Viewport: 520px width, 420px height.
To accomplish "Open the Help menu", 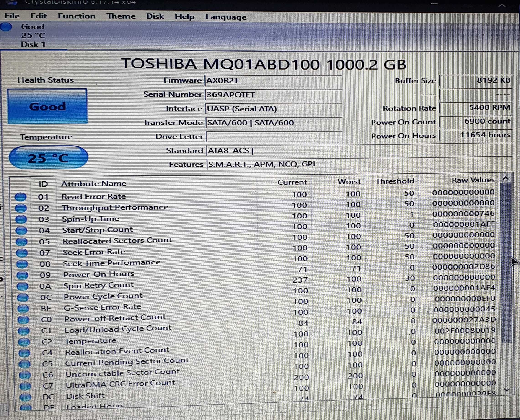I will [184, 17].
